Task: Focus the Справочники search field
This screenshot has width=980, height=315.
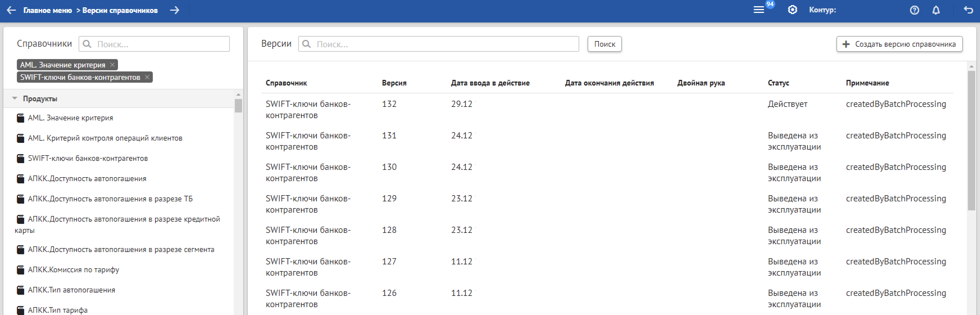Action: tap(160, 44)
